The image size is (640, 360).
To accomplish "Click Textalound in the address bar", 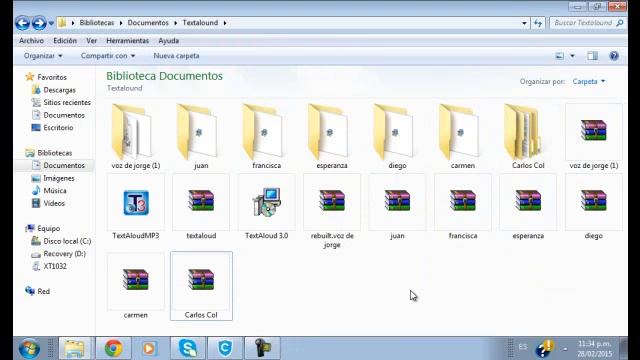I will click(200, 23).
